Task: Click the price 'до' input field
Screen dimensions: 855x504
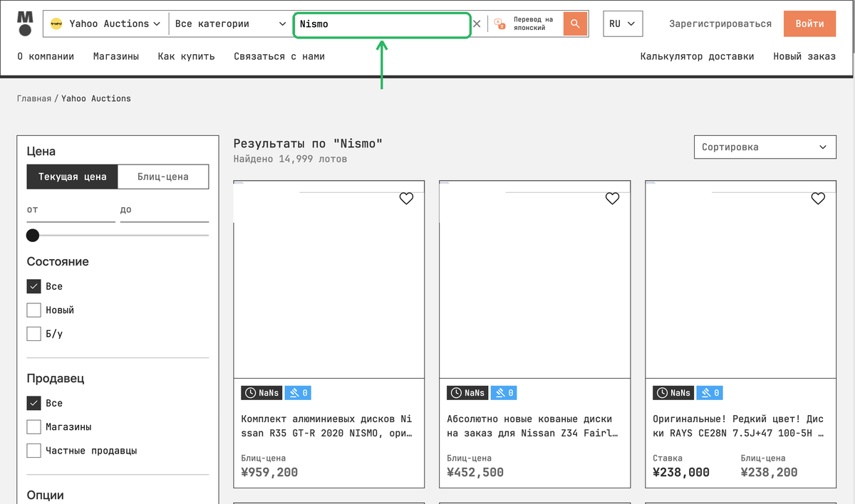Action: [x=165, y=211]
